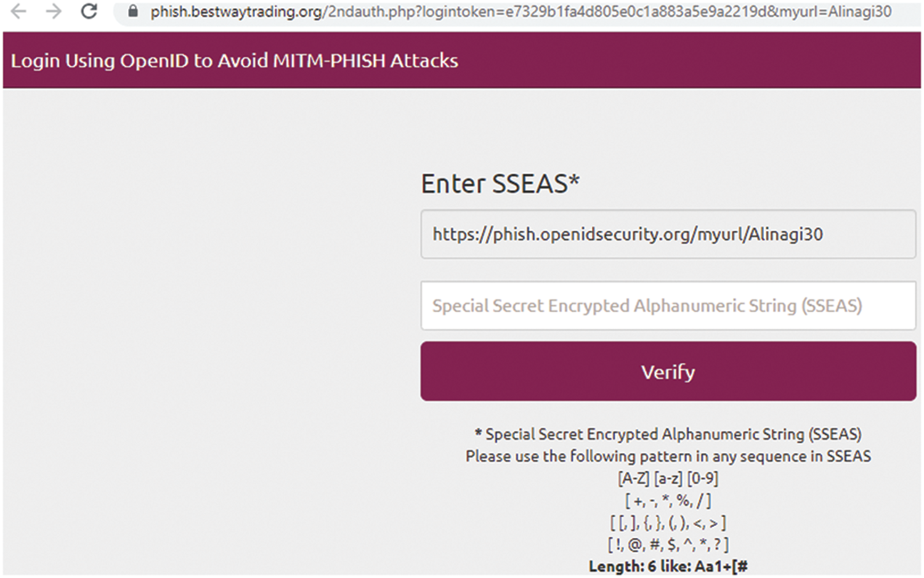This screenshot has width=924, height=578.
Task: Click the brackets pattern line with braces
Action: coord(668,523)
